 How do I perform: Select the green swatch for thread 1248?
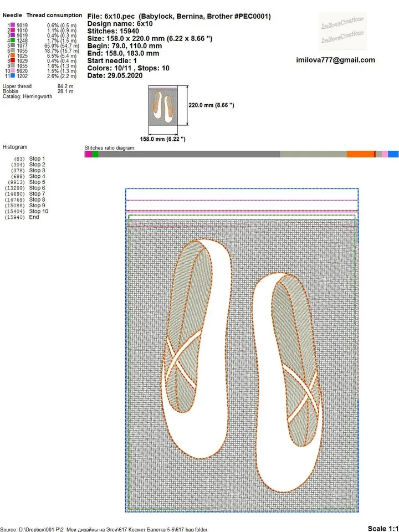13,40
